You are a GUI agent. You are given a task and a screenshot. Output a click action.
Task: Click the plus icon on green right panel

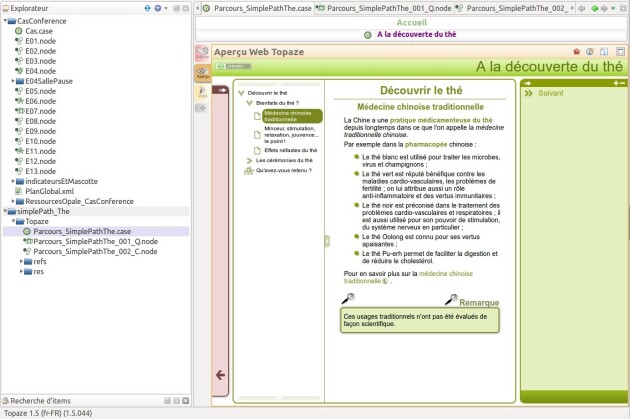click(616, 83)
